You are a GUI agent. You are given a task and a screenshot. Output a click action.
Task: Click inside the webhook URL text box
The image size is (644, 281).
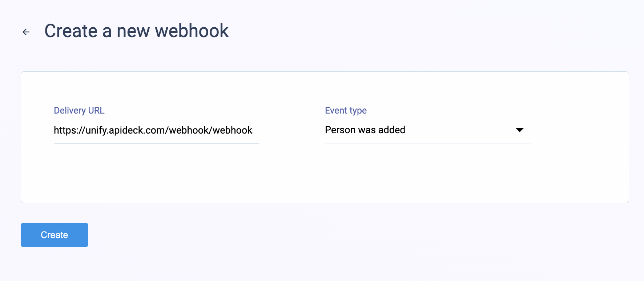pyautogui.click(x=156, y=130)
